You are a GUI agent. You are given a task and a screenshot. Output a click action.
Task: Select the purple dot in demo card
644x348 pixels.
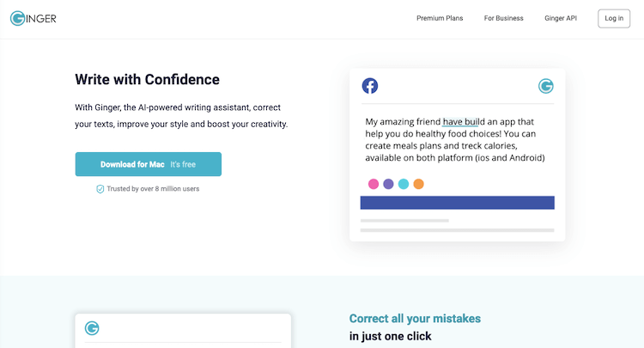tap(388, 184)
